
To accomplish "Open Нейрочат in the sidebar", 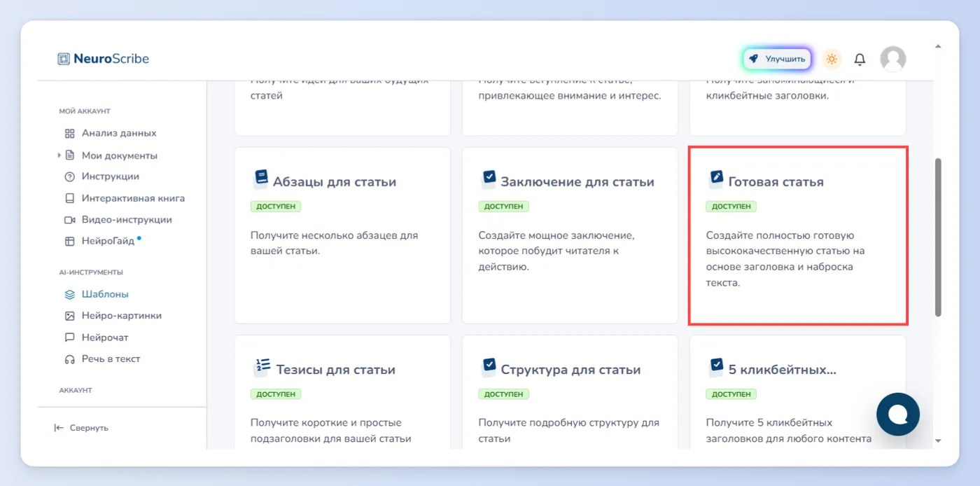I will tap(105, 337).
